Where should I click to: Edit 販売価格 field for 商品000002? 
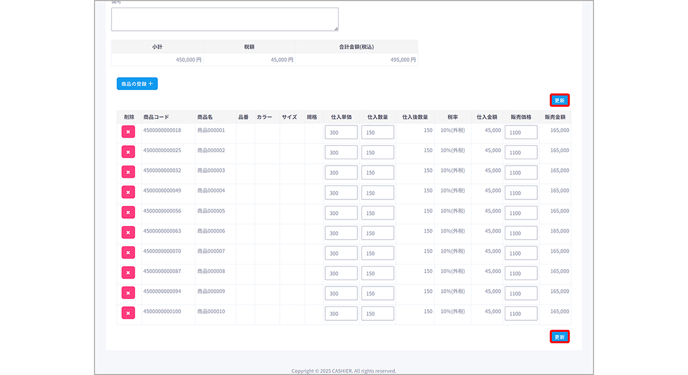pyautogui.click(x=521, y=152)
